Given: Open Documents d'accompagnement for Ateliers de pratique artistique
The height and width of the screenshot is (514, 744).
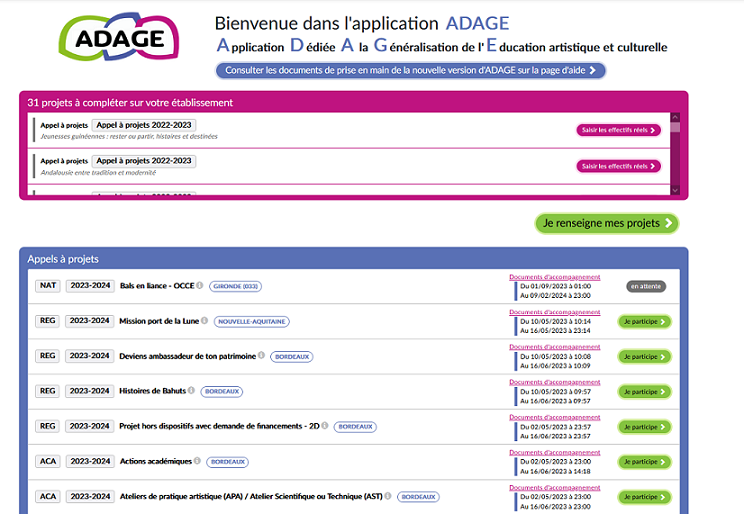Looking at the screenshot, I should pos(555,487).
